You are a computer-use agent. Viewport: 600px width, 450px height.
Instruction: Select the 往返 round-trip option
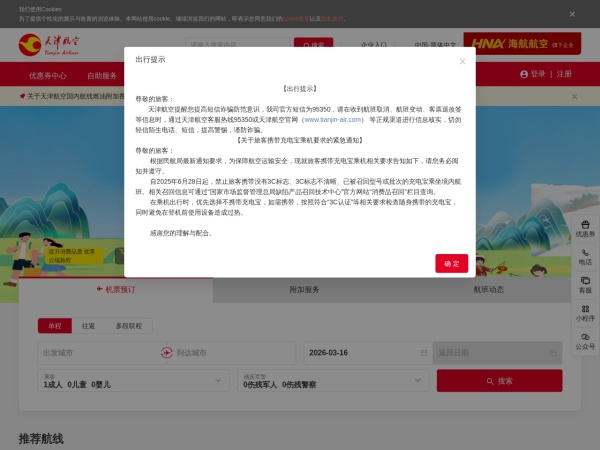pos(89,326)
